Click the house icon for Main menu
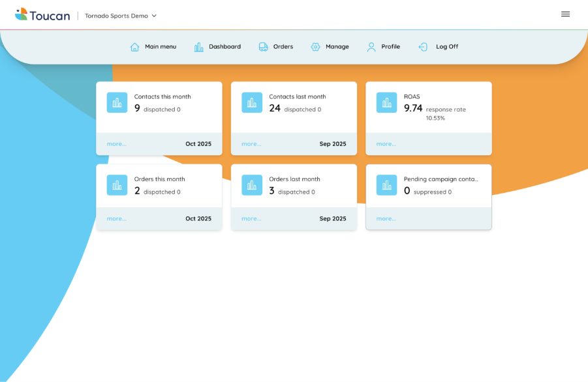 pos(134,47)
